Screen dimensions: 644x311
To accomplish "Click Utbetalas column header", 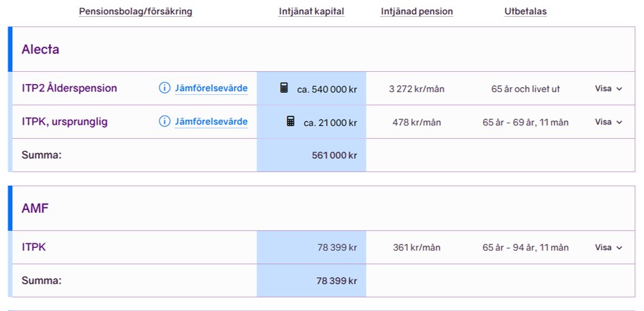I will point(526,12).
